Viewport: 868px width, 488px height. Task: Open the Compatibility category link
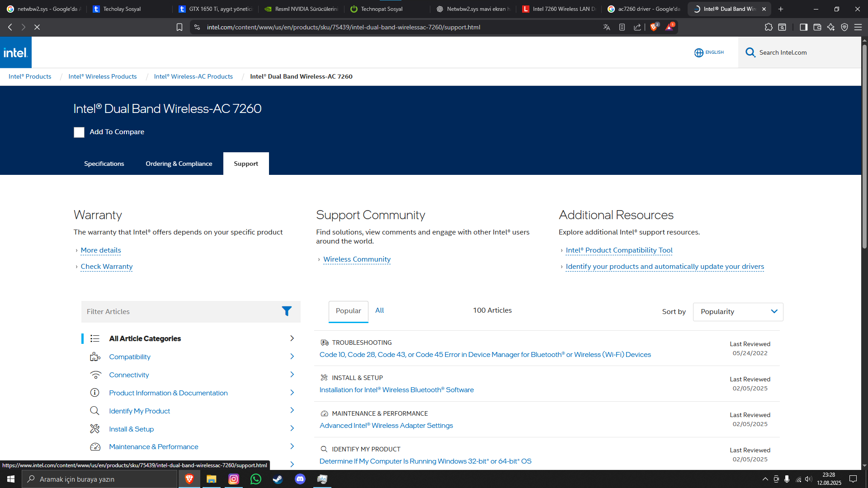(130, 357)
